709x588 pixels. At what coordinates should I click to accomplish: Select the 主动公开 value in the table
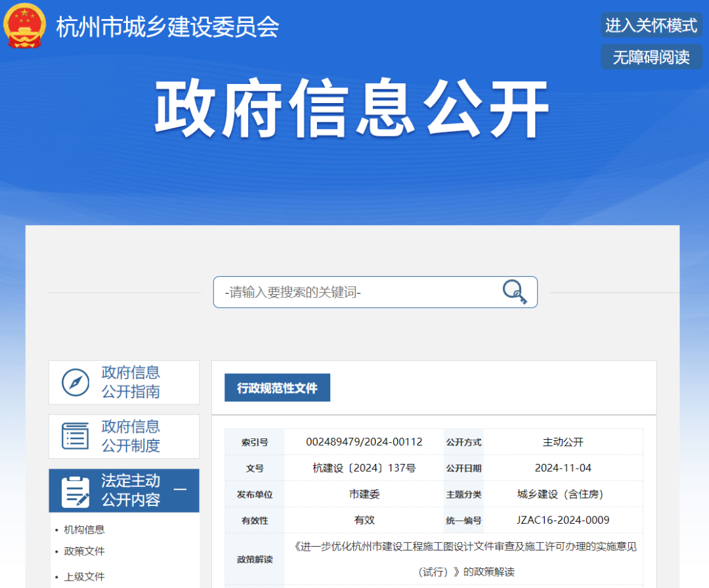[x=563, y=442]
